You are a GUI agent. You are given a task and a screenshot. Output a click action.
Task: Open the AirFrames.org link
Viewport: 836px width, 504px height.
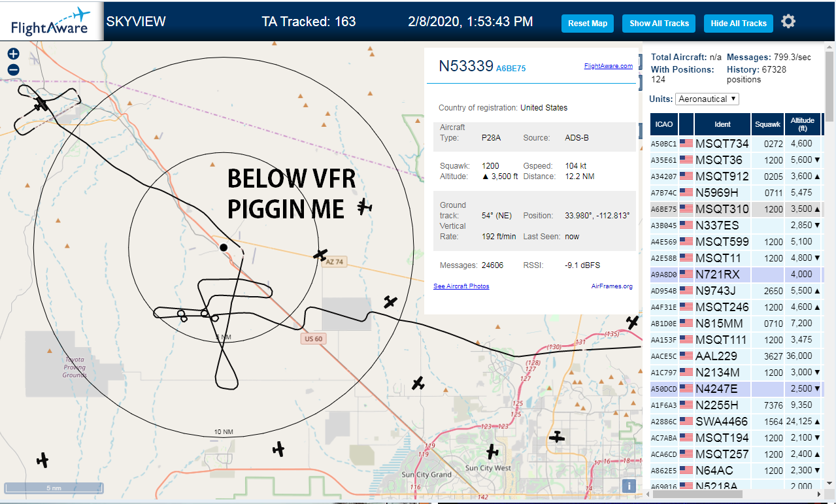click(x=612, y=286)
